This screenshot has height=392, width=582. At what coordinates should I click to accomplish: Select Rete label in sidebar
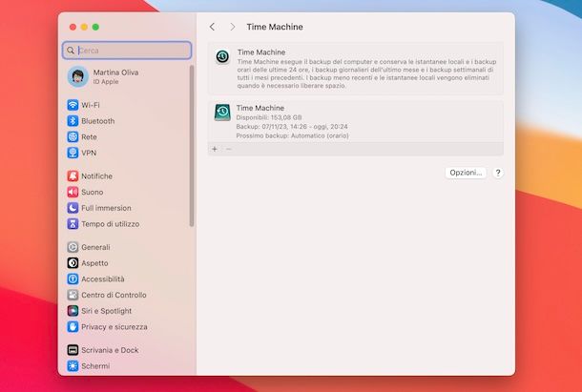click(89, 137)
